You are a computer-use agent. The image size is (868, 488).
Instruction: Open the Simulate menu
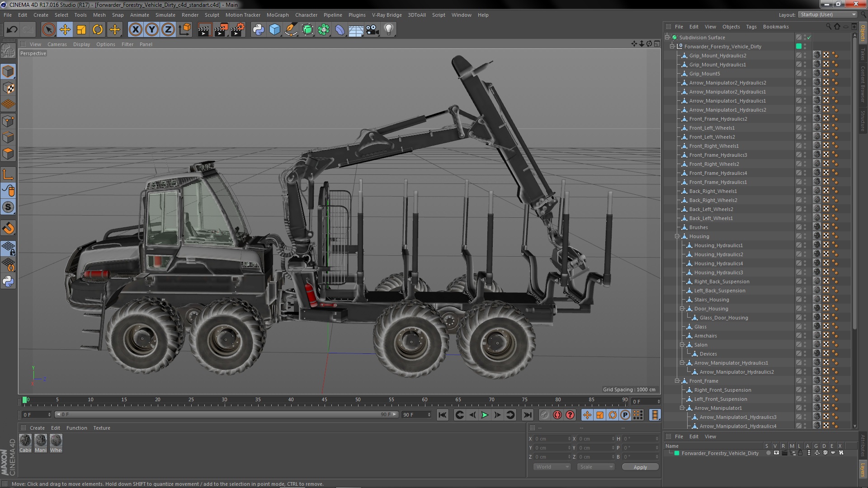(x=165, y=15)
